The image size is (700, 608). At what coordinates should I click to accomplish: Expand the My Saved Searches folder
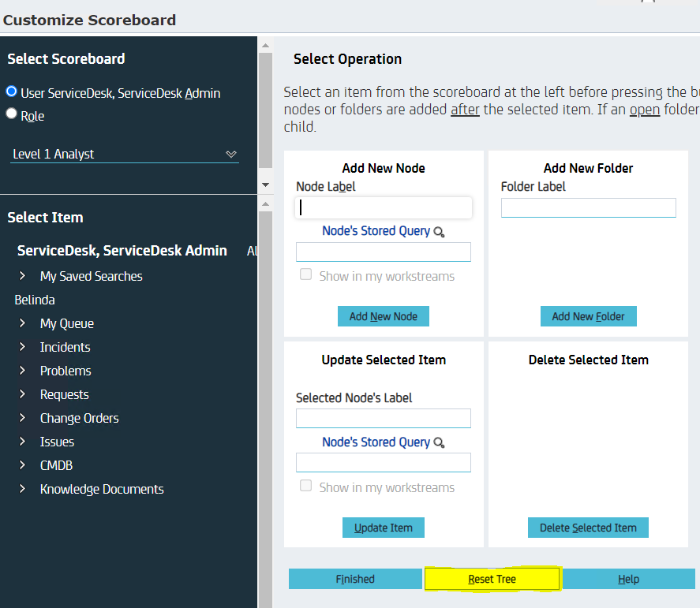pos(23,276)
